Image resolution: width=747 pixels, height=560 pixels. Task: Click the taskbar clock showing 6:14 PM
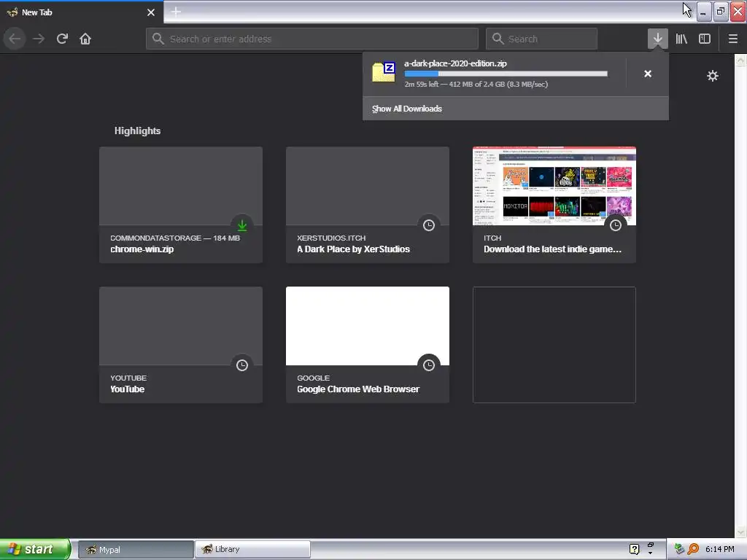[x=720, y=549]
